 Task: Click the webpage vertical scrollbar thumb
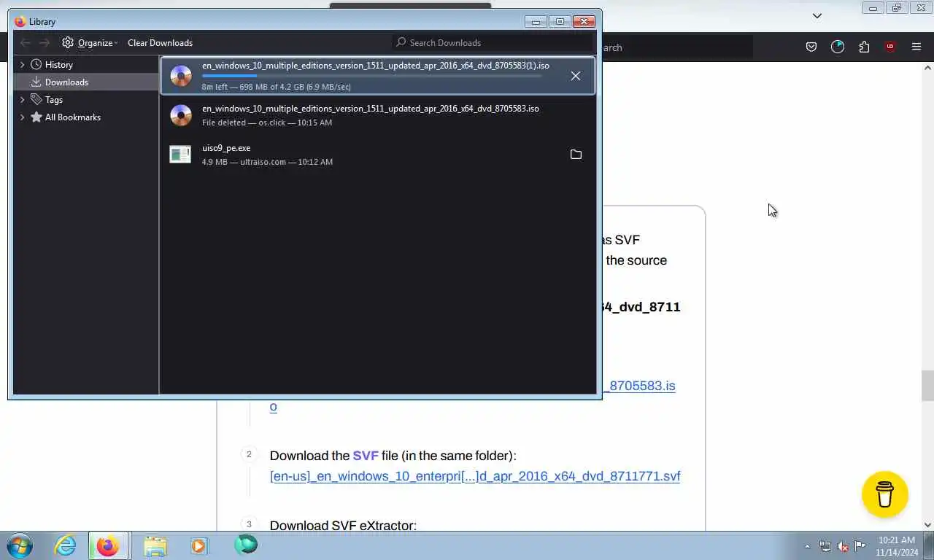click(x=928, y=386)
